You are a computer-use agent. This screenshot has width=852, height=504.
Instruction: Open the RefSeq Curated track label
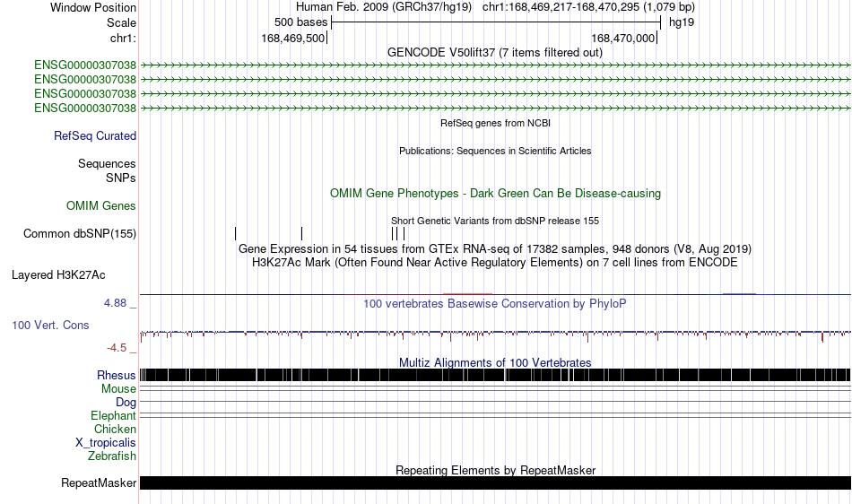pos(94,135)
